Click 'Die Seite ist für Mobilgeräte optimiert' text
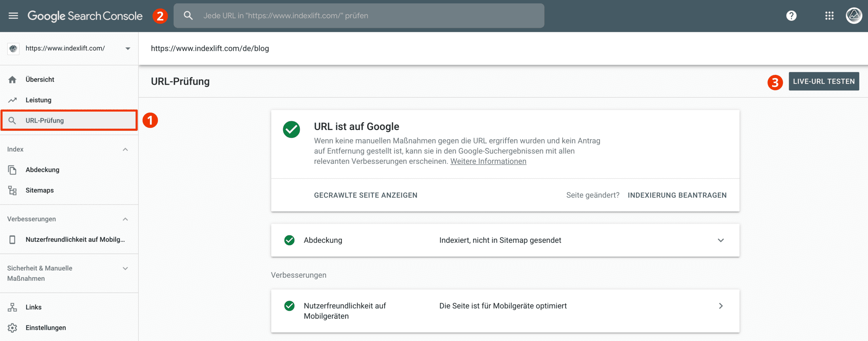Screen dimensions: 868x341 (503, 306)
